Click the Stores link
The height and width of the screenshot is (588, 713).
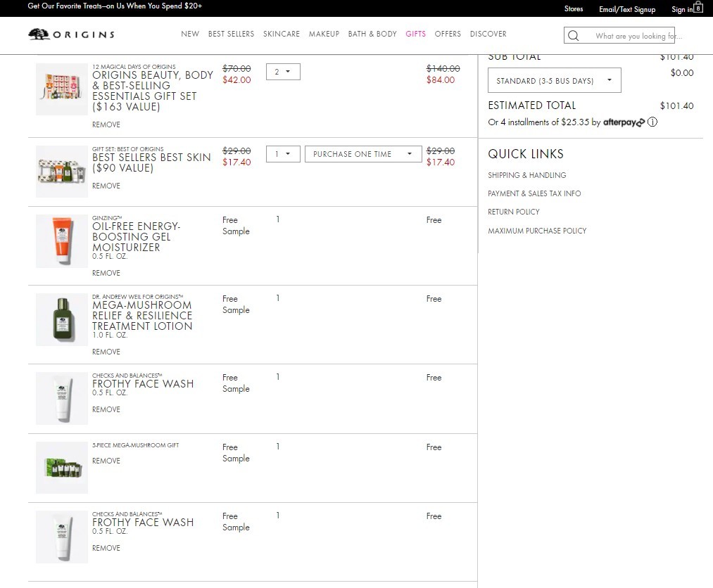(x=574, y=8)
